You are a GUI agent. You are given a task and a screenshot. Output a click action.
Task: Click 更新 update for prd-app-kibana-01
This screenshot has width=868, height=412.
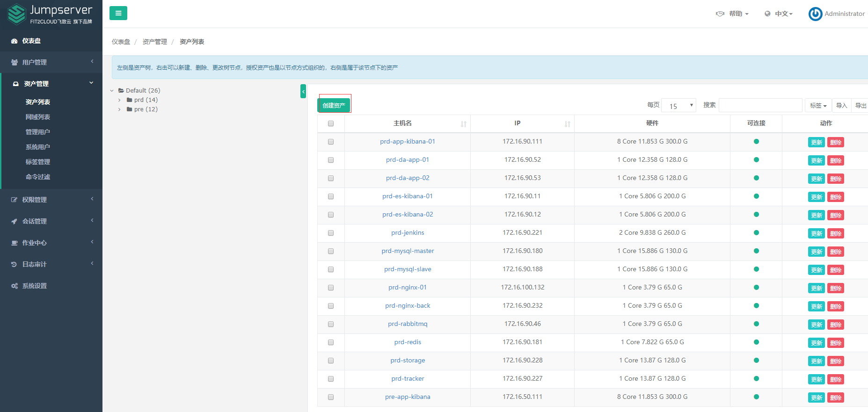(x=817, y=142)
